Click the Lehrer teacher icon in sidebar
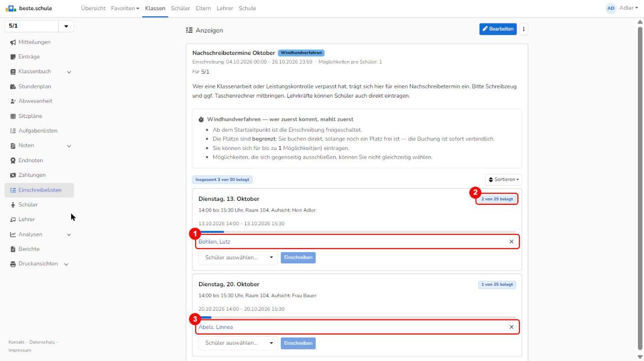Viewport: 644px width, 361px height. (12, 220)
